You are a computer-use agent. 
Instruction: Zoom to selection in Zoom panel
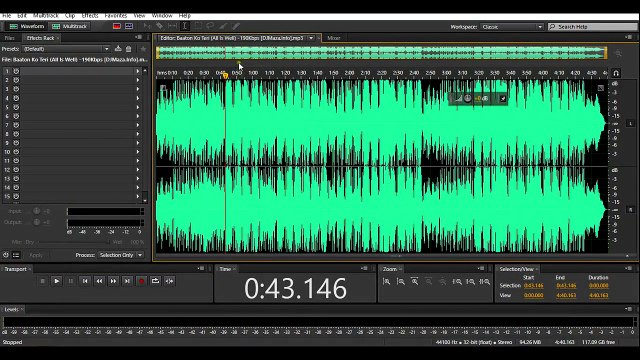(x=485, y=282)
